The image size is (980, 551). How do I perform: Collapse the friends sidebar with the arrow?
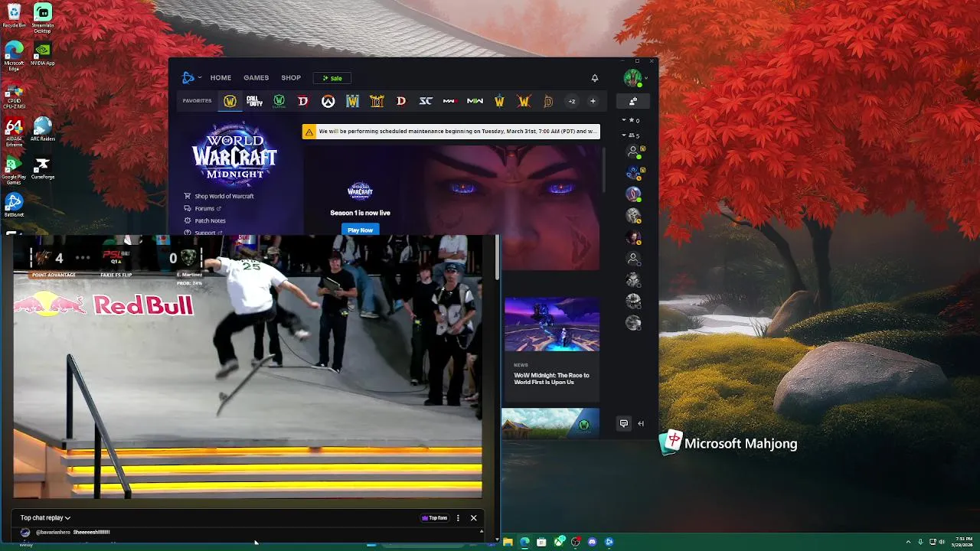pyautogui.click(x=641, y=423)
